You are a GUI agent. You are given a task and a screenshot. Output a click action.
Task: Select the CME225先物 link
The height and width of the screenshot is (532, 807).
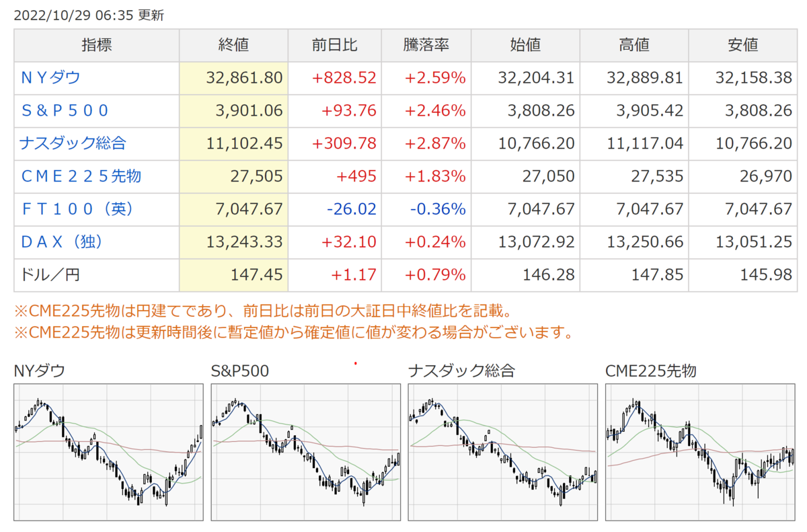(81, 176)
